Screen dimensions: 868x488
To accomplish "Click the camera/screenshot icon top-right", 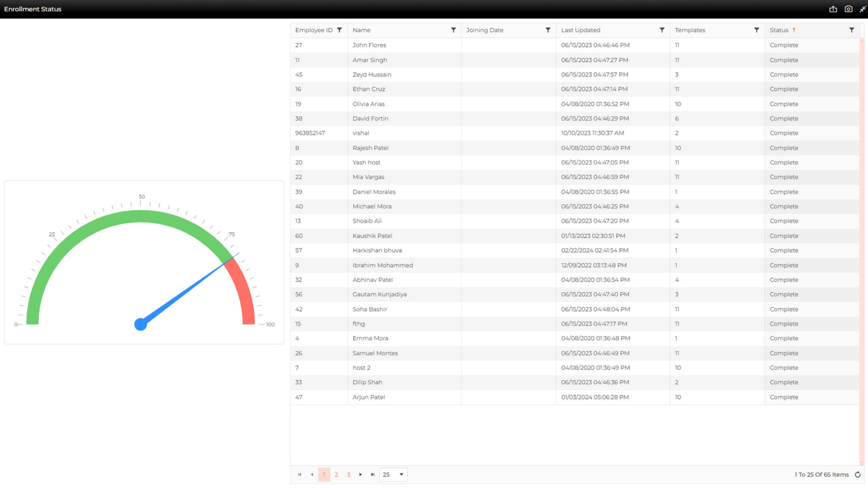I will pos(847,9).
